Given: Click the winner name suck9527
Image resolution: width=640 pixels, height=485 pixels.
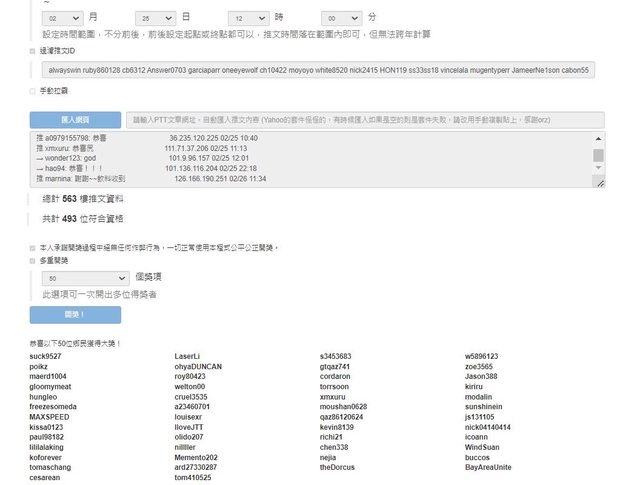Looking at the screenshot, I should click(x=45, y=356).
